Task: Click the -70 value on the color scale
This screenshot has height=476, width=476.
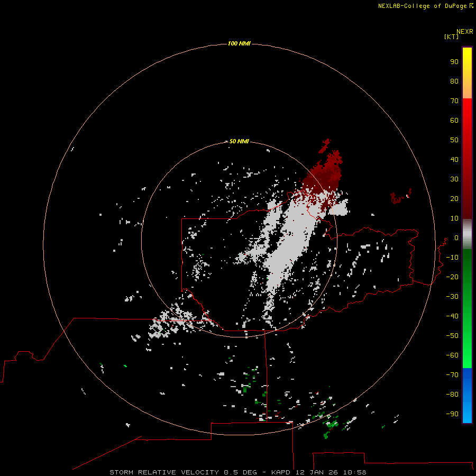Action: tap(452, 374)
